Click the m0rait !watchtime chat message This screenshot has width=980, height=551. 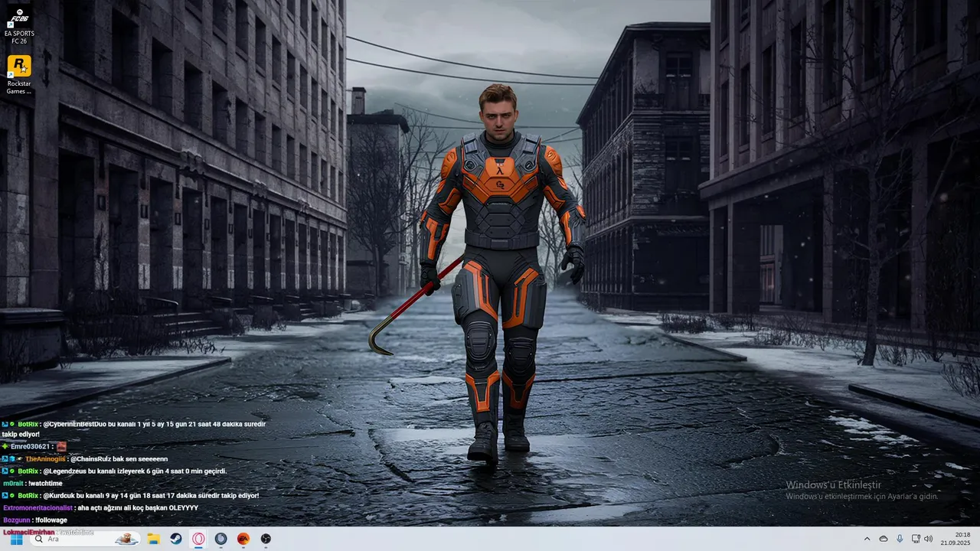click(33, 483)
